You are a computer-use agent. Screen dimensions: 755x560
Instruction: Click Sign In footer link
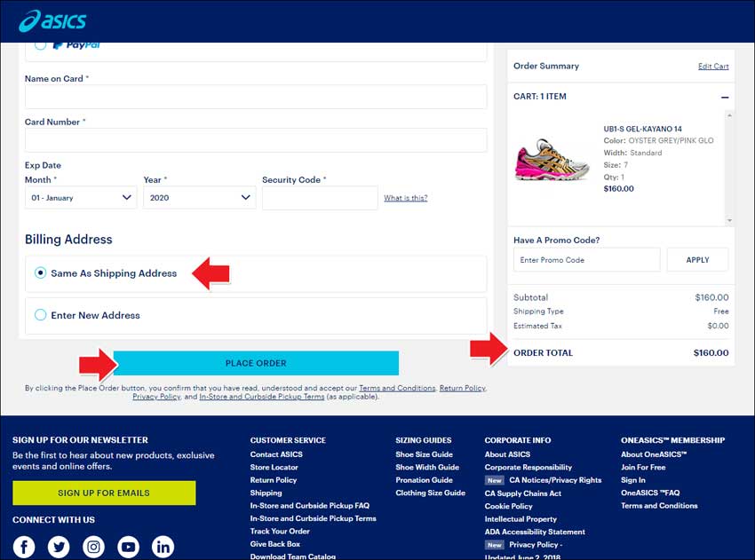(x=633, y=480)
